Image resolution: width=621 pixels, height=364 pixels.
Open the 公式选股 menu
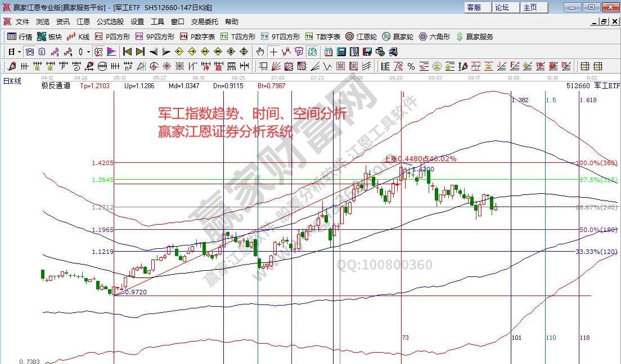click(110, 22)
